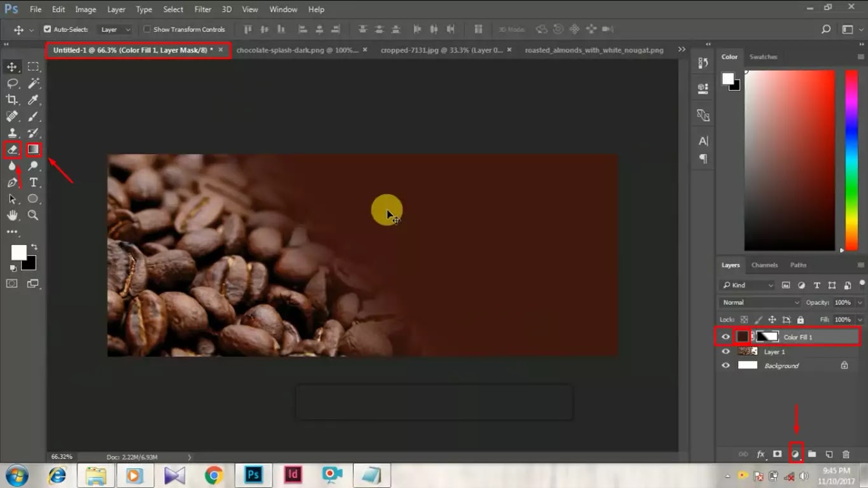Open the fx layer style menu
The image size is (868, 488).
(x=761, y=454)
